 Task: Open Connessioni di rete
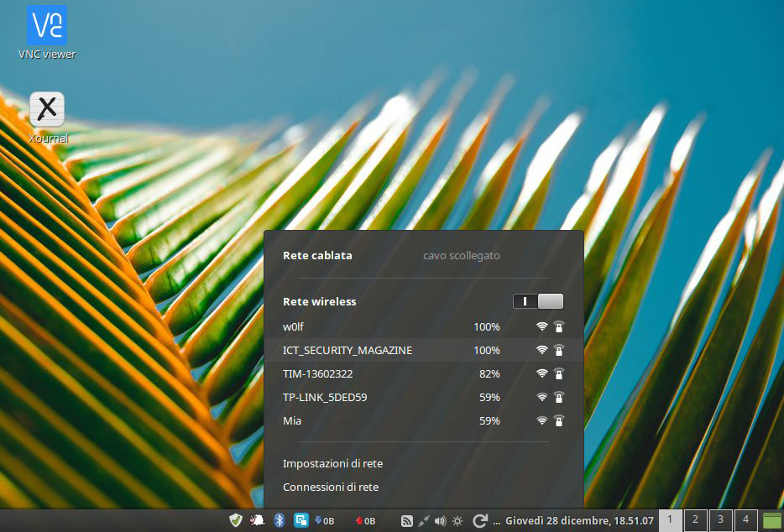[x=331, y=487]
